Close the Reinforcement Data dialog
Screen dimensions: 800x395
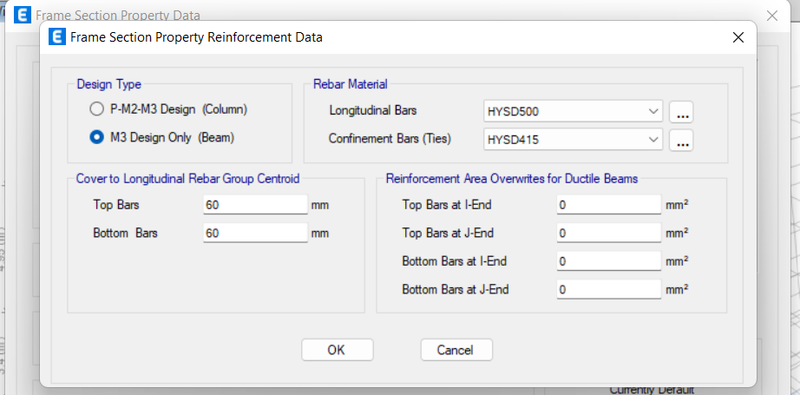[738, 37]
